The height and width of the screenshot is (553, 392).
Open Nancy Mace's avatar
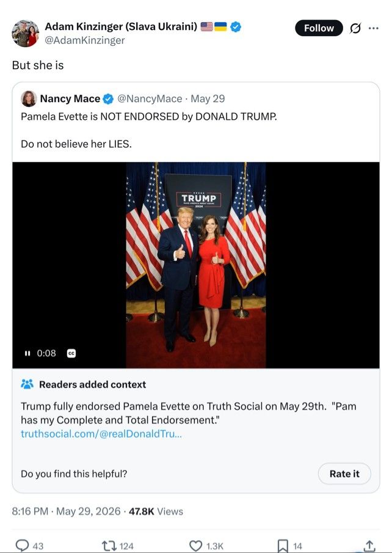click(29, 99)
